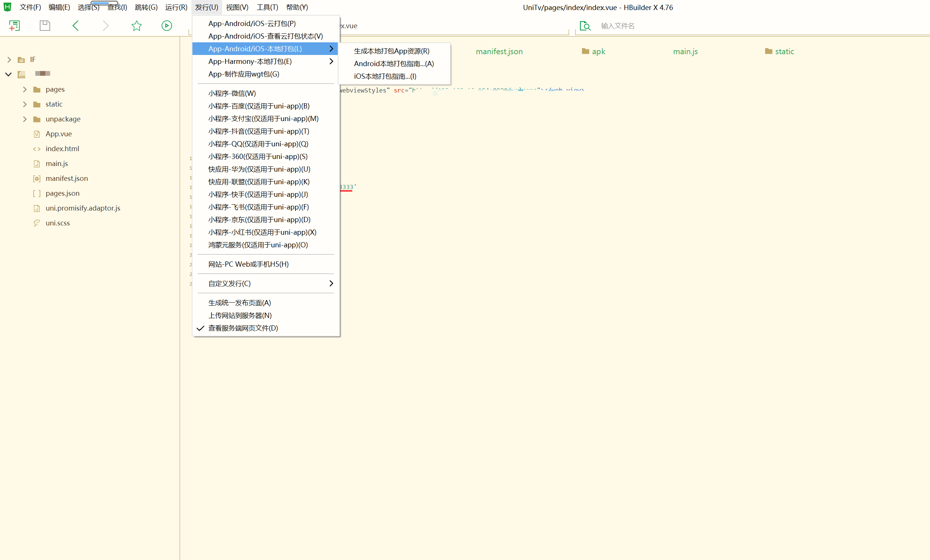Click the new file toolbar icon

(x=14, y=26)
